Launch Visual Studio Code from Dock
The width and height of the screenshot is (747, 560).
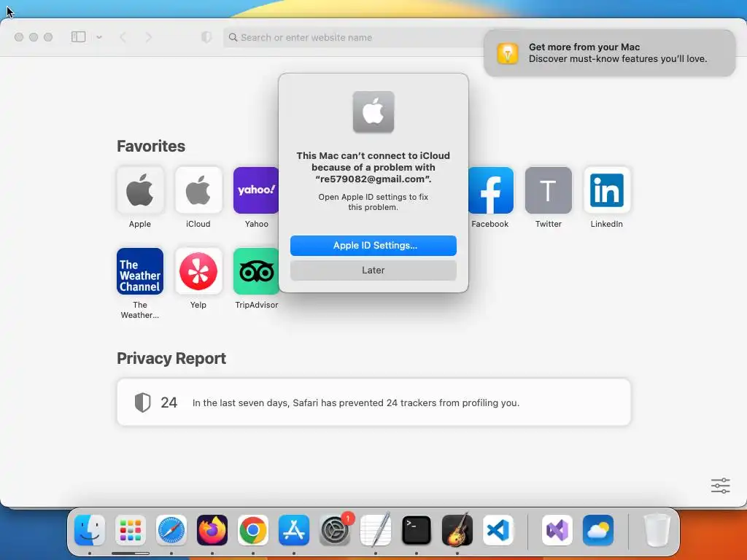(x=498, y=530)
